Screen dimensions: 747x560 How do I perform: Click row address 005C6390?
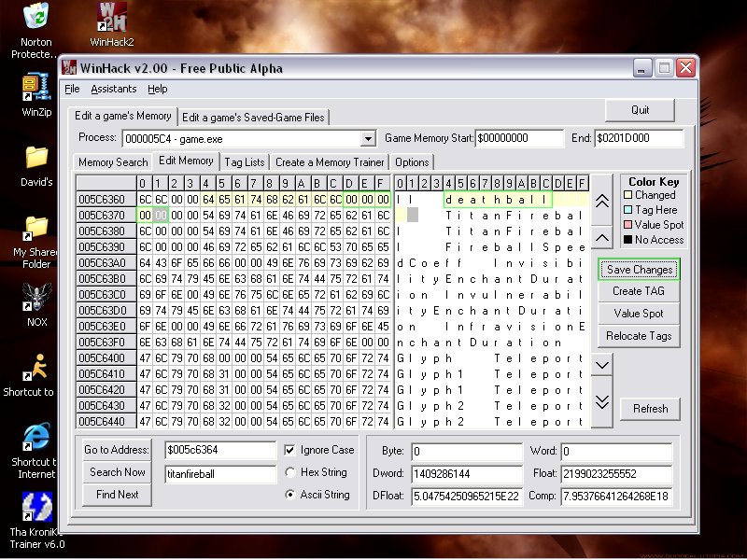click(106, 247)
